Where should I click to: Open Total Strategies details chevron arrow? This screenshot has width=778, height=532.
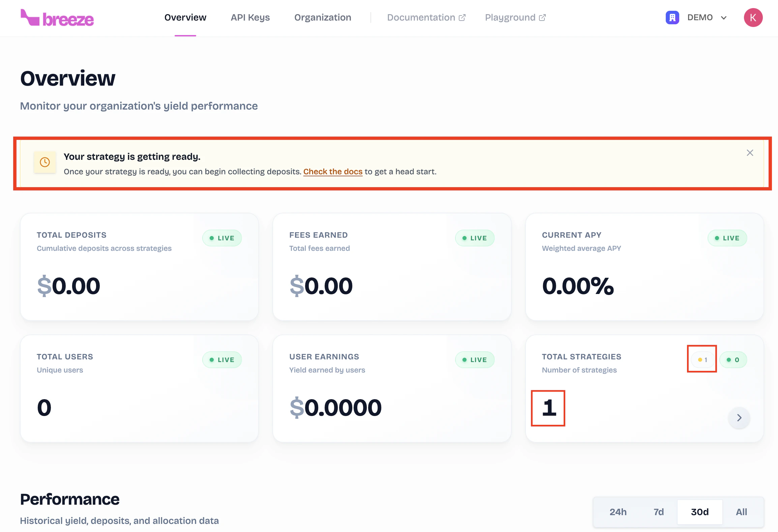(x=739, y=418)
